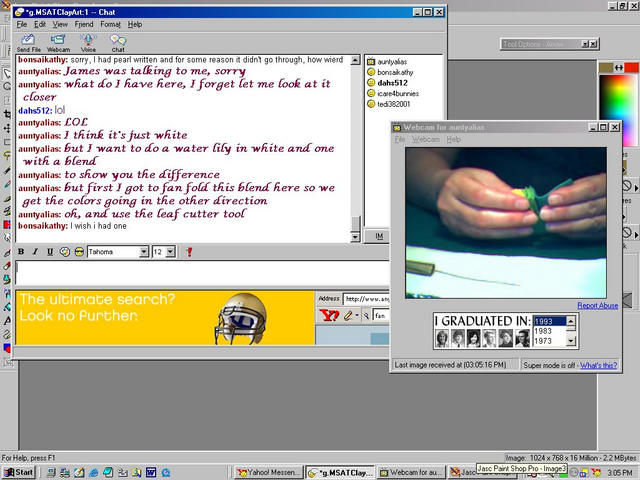640x480 pixels.
Task: Expand the lower flyout arrow in the PSP color panel
Action: tap(636, 235)
